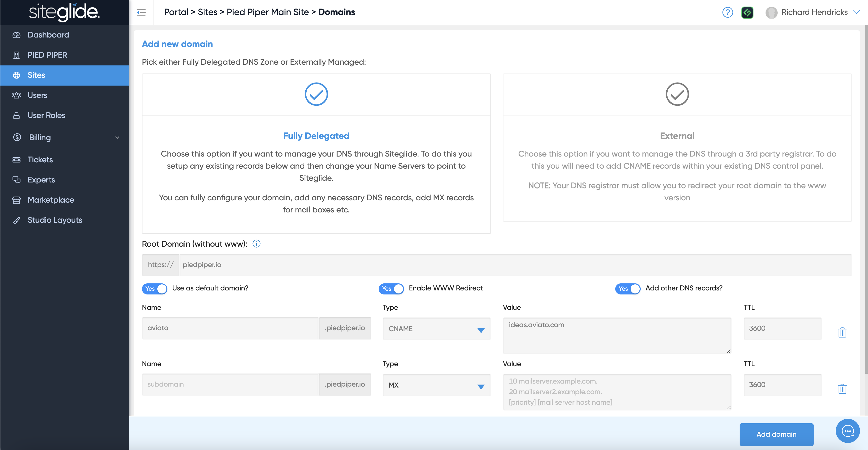Delete the aviato CNAME record row
This screenshot has width=868, height=450.
pyautogui.click(x=842, y=332)
